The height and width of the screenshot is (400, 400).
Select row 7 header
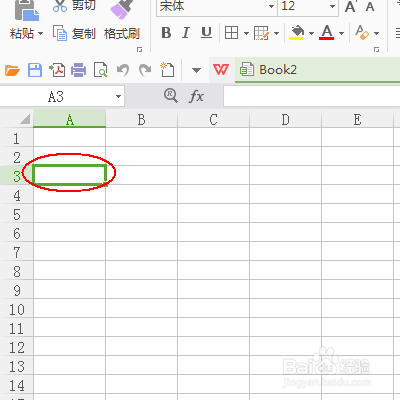tap(17, 252)
